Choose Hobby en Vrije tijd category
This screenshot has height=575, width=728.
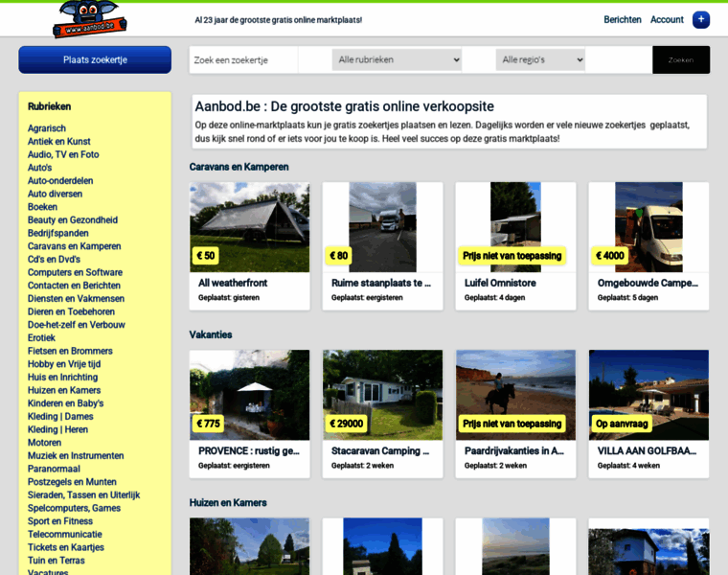pyautogui.click(x=64, y=364)
